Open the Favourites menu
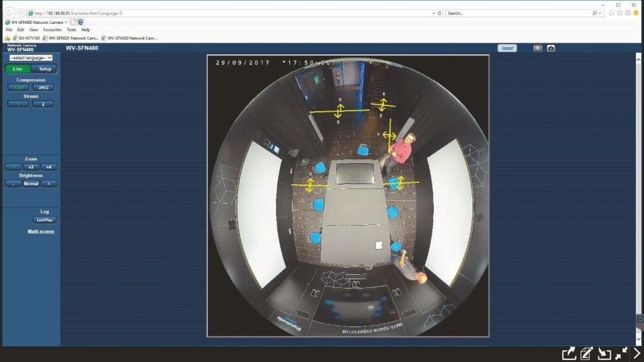This screenshot has width=644, height=362. [x=52, y=30]
